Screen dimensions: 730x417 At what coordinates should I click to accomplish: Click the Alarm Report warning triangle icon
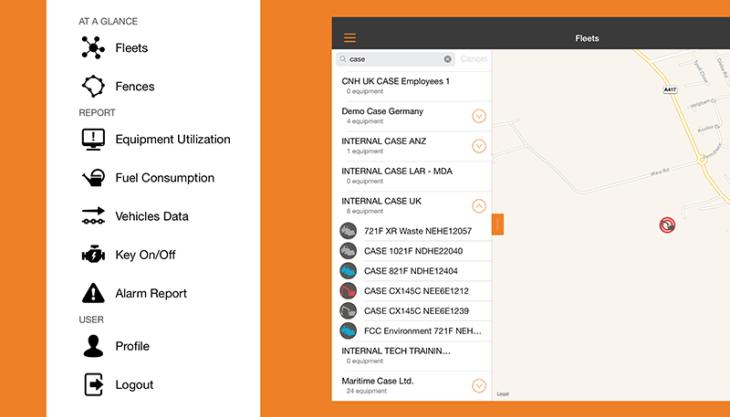pos(93,293)
